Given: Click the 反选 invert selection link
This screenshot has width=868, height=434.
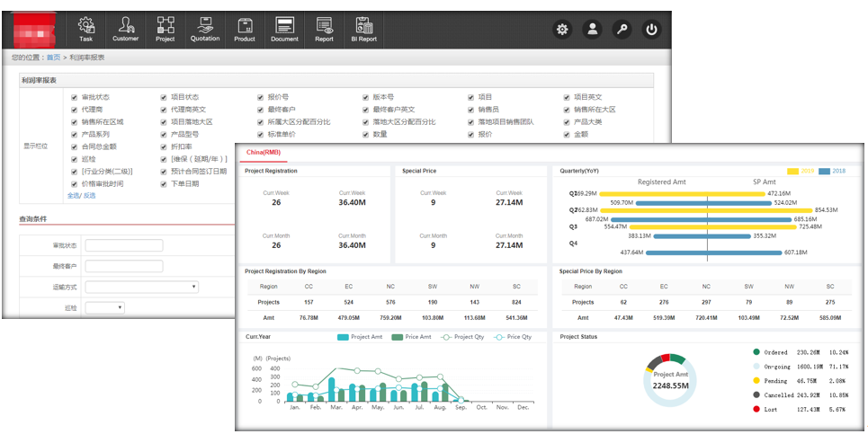Looking at the screenshot, I should pos(89,196).
